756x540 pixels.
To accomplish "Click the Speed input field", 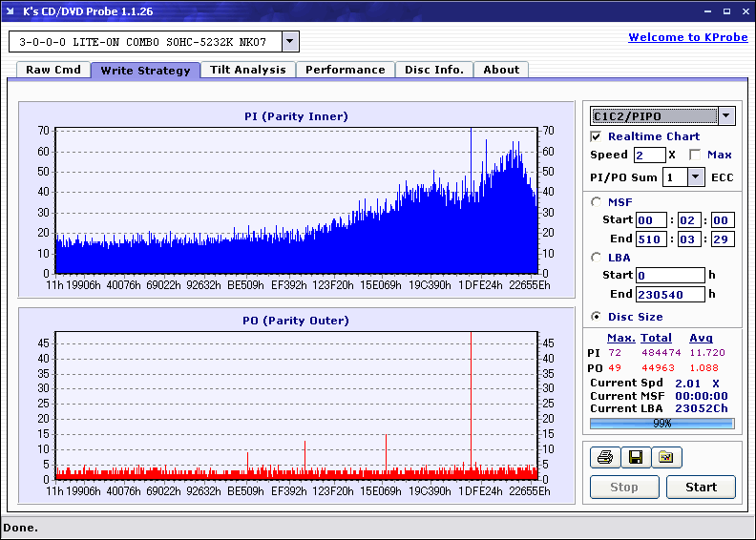I will (x=649, y=156).
